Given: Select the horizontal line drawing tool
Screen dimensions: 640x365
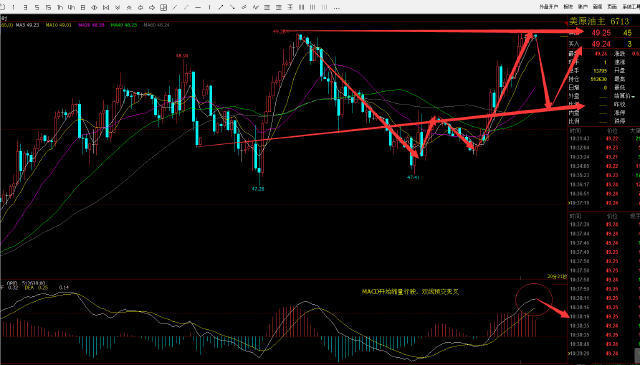Looking at the screenshot, I should [198, 7].
